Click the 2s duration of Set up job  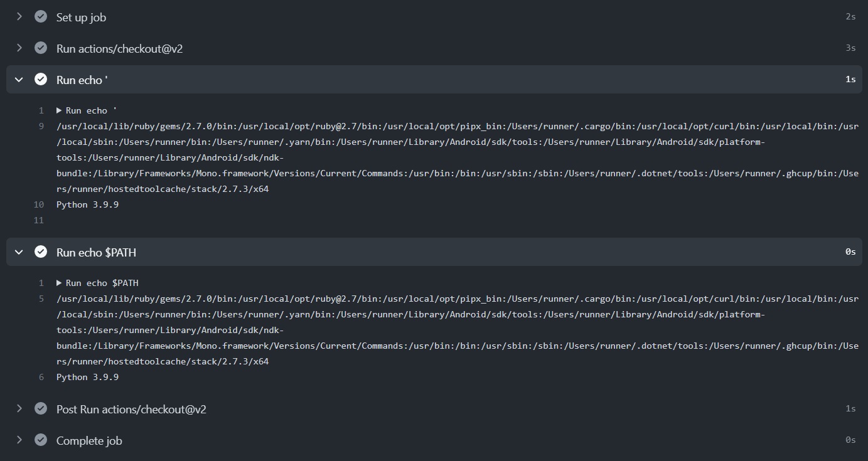pos(850,17)
